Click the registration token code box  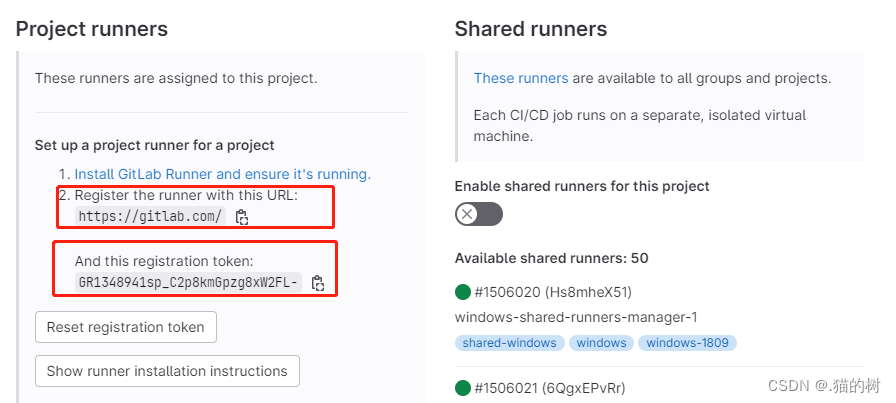coord(189,282)
